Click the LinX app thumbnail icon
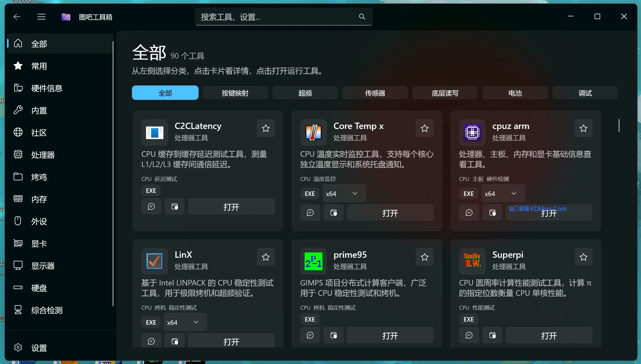Image resolution: width=641 pixels, height=364 pixels. 155,261
